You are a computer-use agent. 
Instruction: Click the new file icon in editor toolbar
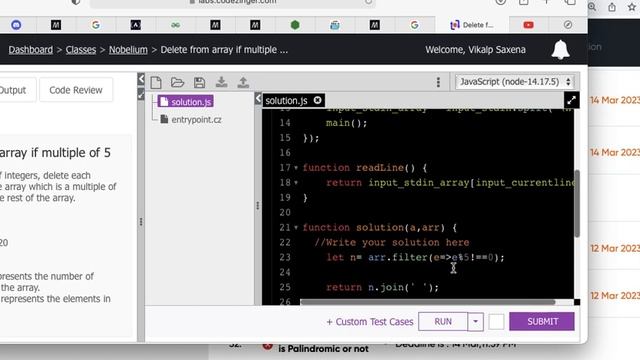pyautogui.click(x=156, y=82)
